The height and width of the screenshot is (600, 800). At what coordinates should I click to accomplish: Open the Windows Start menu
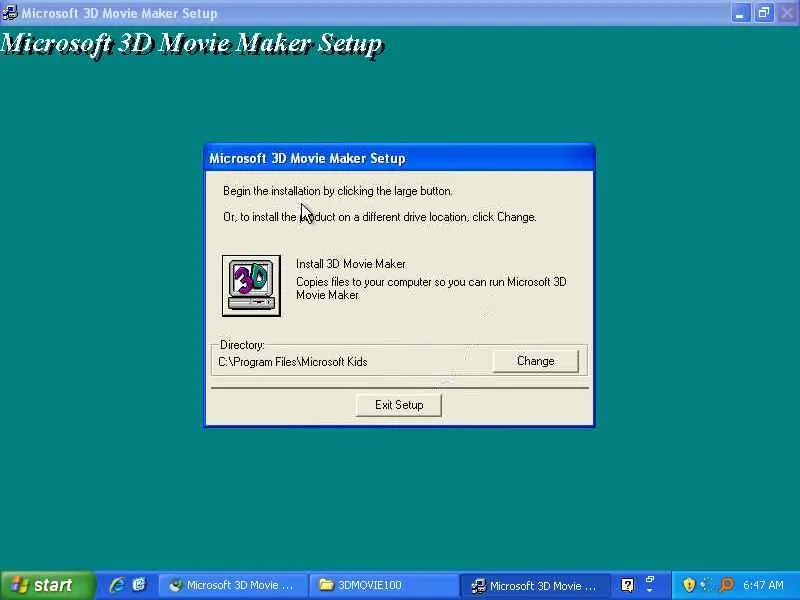click(x=46, y=585)
